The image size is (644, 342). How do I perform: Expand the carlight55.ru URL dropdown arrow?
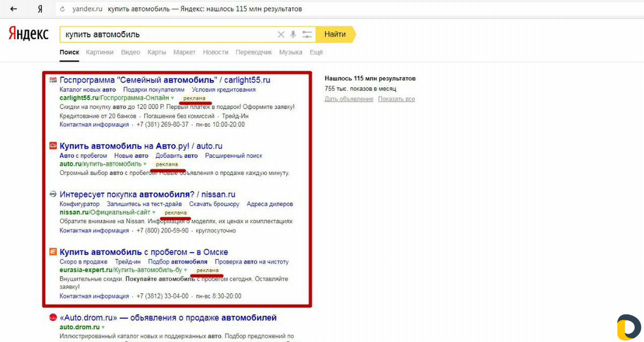pyautogui.click(x=172, y=98)
